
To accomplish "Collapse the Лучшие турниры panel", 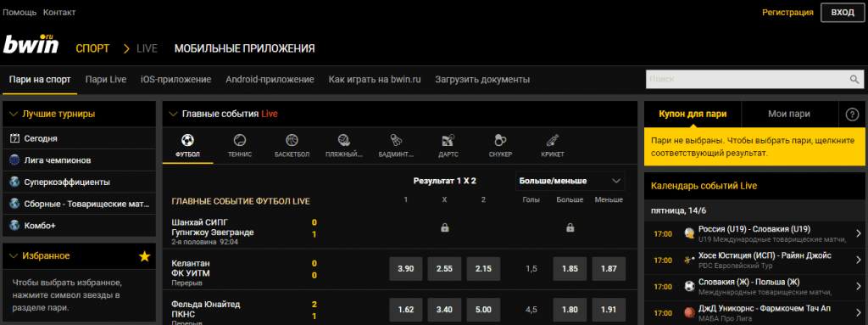I will [14, 114].
